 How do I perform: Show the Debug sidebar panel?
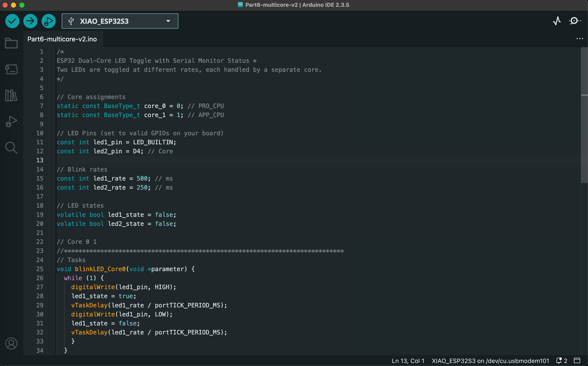[x=11, y=122]
